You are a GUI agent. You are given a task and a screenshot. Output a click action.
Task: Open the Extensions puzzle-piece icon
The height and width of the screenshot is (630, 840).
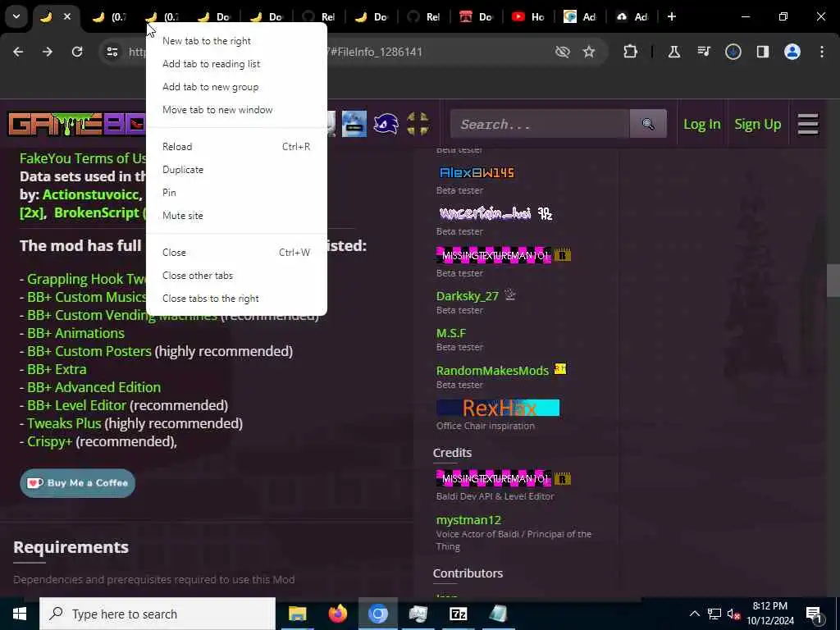631,52
